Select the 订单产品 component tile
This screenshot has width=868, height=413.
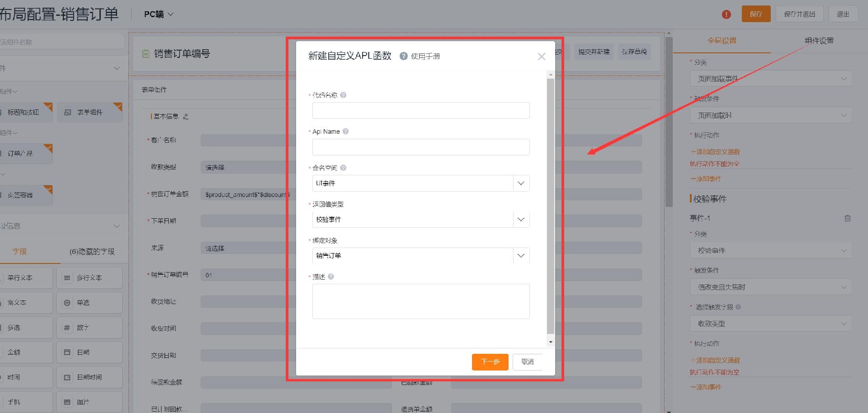[26, 154]
